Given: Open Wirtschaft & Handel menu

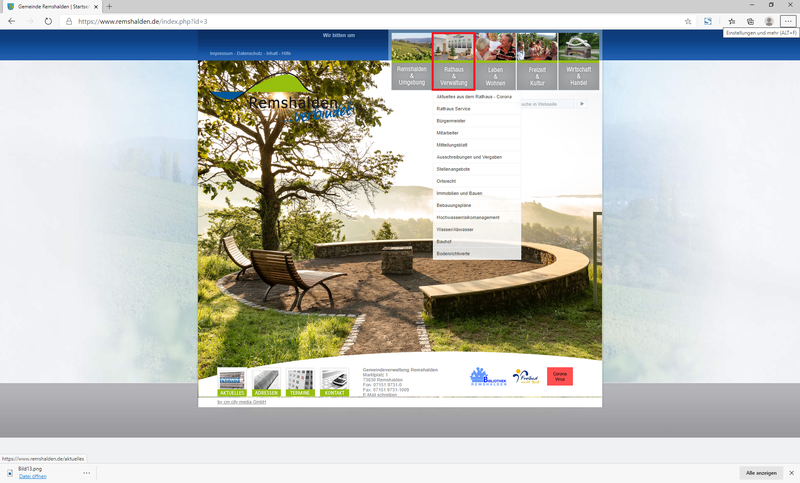Looking at the screenshot, I should click(579, 61).
